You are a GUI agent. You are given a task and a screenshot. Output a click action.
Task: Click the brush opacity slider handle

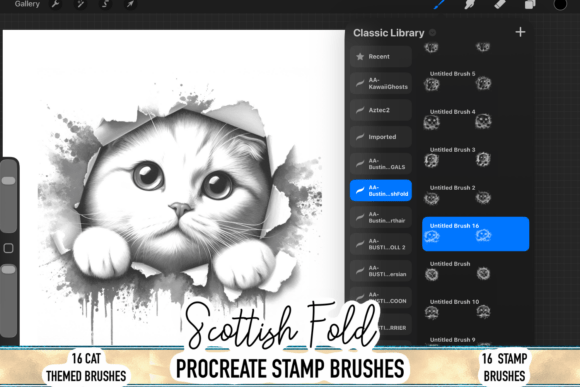point(9,269)
